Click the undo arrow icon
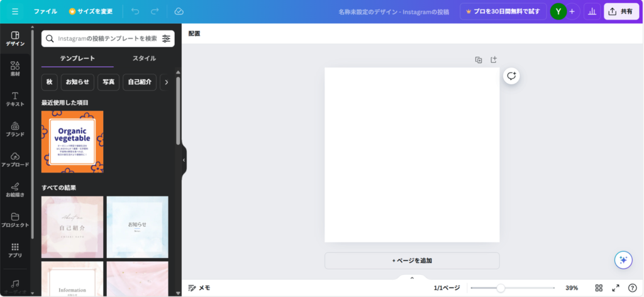Viewport: 644px width, 297px height. tap(135, 11)
